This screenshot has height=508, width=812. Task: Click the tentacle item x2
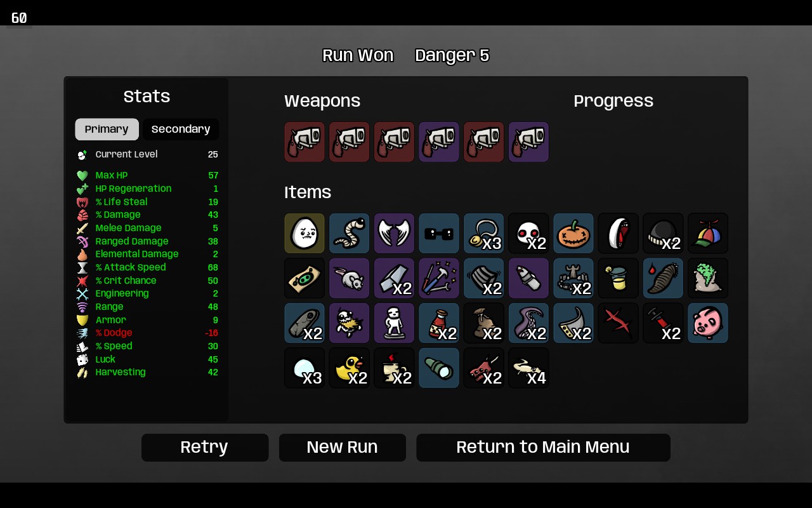click(528, 323)
